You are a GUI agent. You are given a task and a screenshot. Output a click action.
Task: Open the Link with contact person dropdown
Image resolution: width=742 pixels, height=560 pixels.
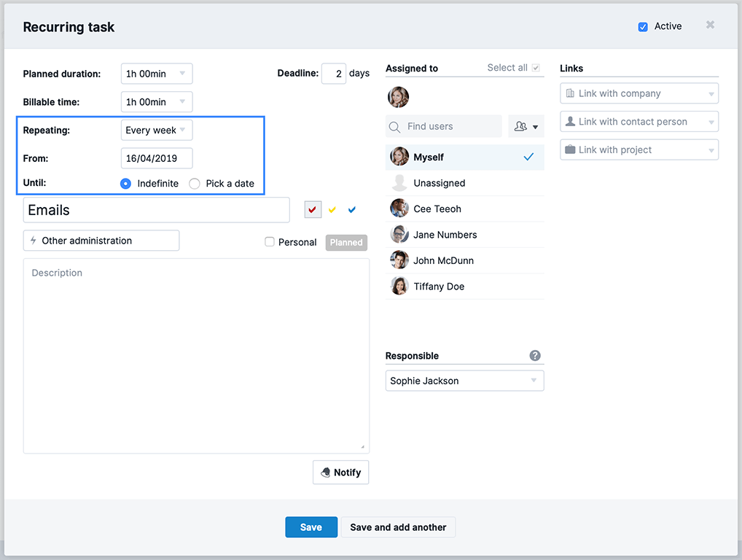639,122
